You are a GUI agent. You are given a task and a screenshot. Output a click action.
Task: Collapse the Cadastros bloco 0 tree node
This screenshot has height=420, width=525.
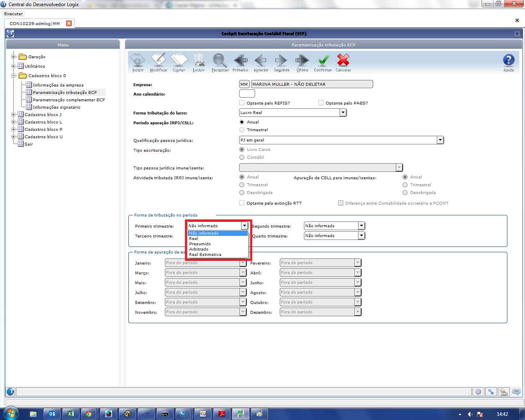pos(14,76)
